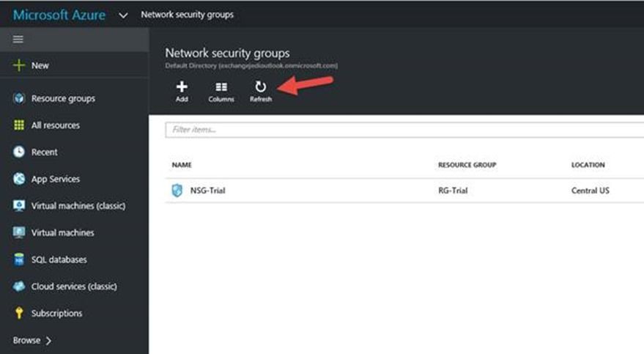Open Virtual machines (classic) label
Viewport: 644px width, 354px height.
78,206
